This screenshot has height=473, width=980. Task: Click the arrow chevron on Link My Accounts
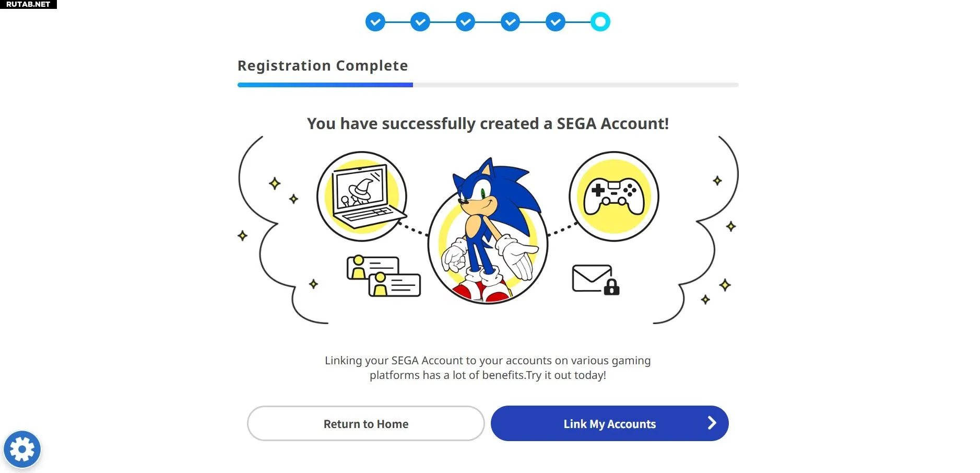712,423
